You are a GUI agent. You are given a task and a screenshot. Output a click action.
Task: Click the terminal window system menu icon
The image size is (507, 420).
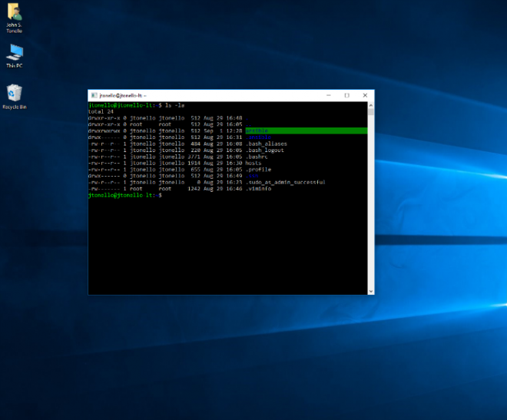click(x=94, y=95)
